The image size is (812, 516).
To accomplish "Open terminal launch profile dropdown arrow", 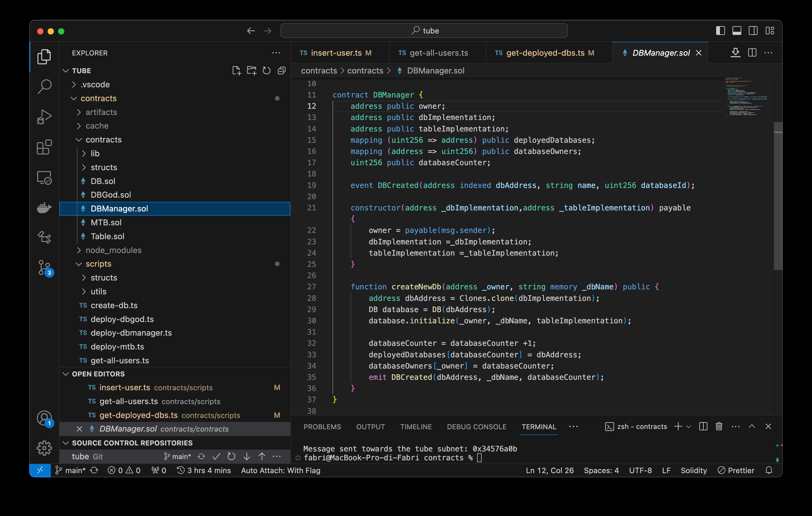I will (x=689, y=427).
